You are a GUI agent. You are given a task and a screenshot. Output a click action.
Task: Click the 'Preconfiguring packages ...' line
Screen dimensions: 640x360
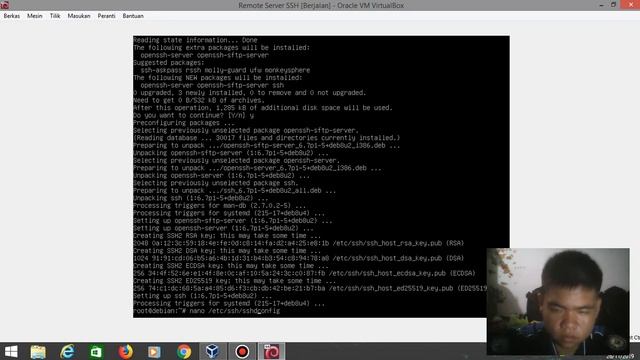click(x=184, y=123)
